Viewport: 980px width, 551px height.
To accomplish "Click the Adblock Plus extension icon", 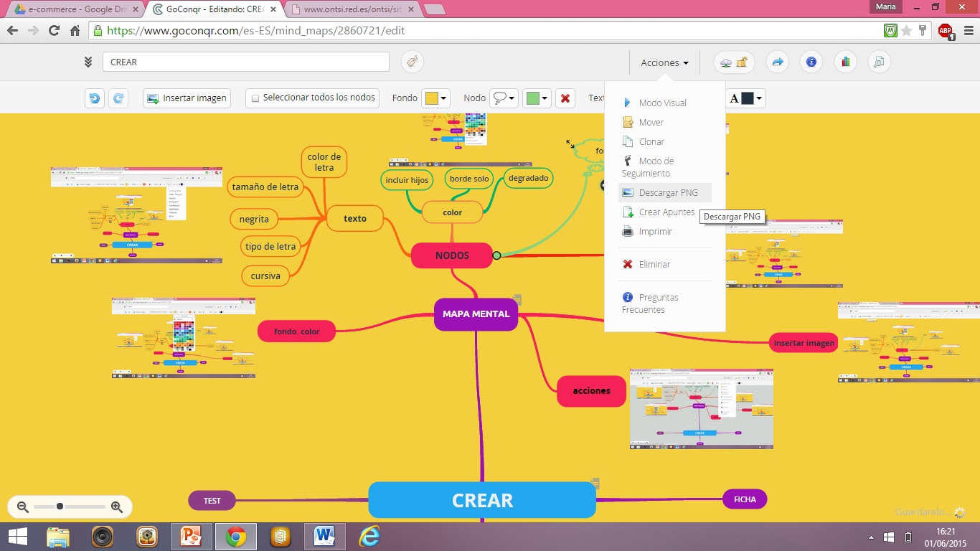I will [946, 30].
